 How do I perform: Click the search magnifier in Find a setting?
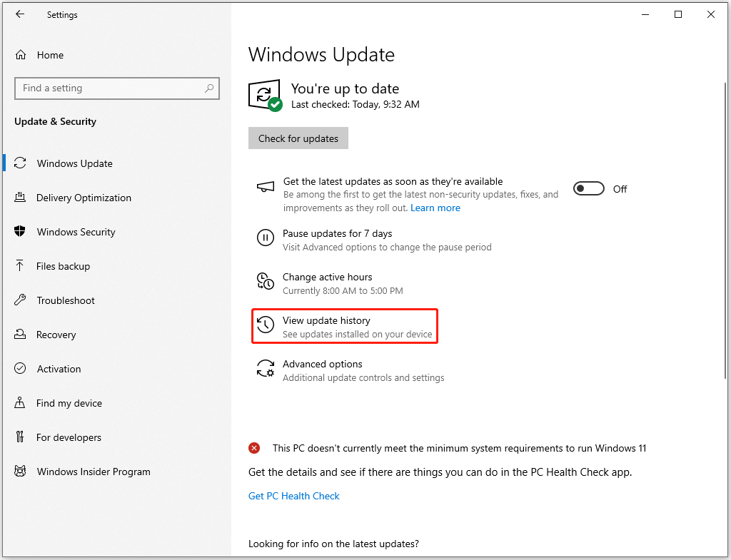pos(208,88)
